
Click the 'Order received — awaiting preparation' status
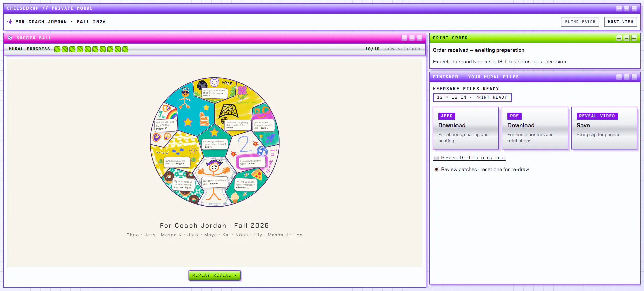[479, 50]
